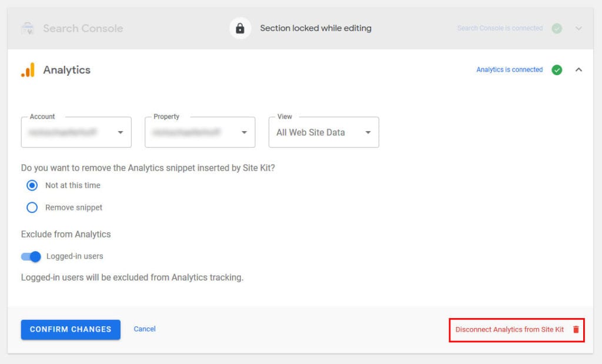Click the dropdown arrow in the View field

369,132
